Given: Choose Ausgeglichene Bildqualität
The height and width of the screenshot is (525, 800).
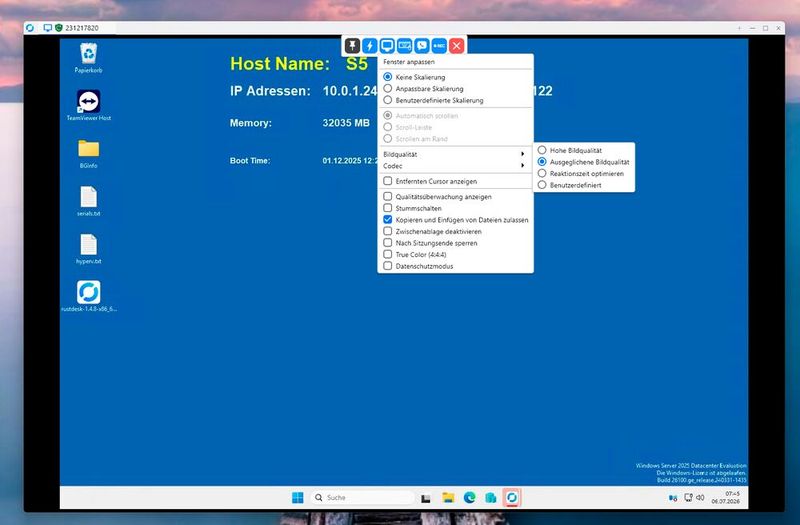Looking at the screenshot, I should (583, 162).
